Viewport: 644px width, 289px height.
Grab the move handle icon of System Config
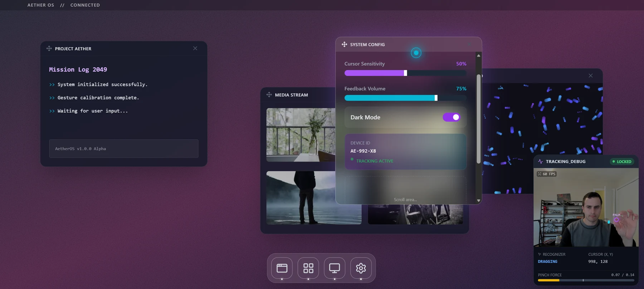344,44
